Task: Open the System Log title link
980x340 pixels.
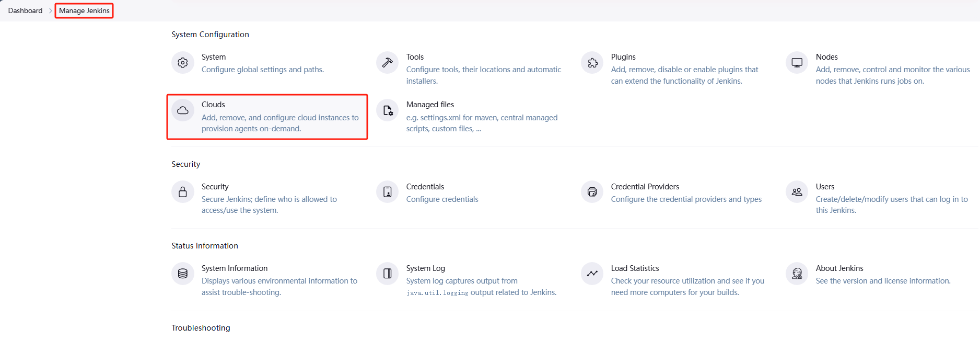Action: coord(426,268)
